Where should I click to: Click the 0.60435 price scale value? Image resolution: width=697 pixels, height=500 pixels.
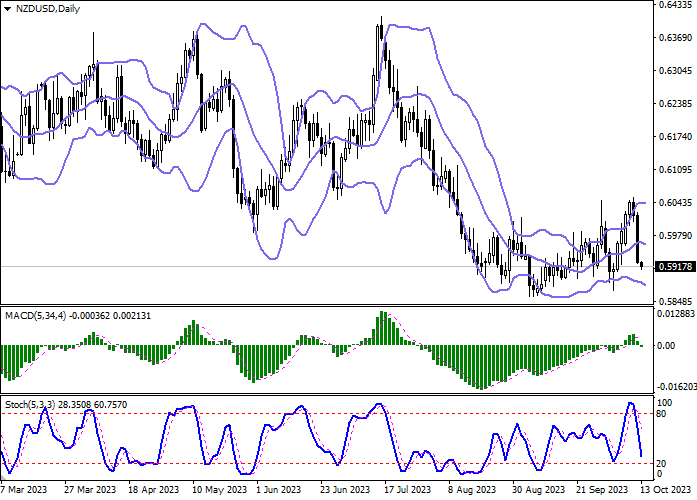[675, 202]
